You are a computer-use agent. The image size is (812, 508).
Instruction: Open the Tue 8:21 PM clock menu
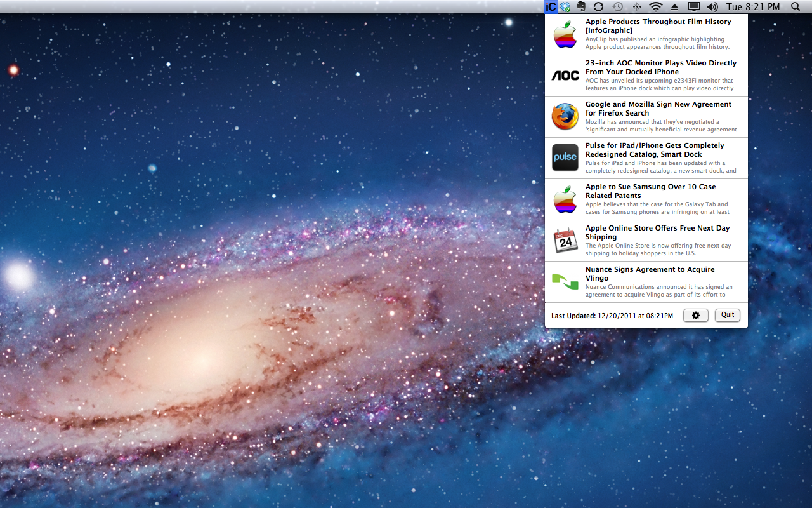tap(754, 7)
